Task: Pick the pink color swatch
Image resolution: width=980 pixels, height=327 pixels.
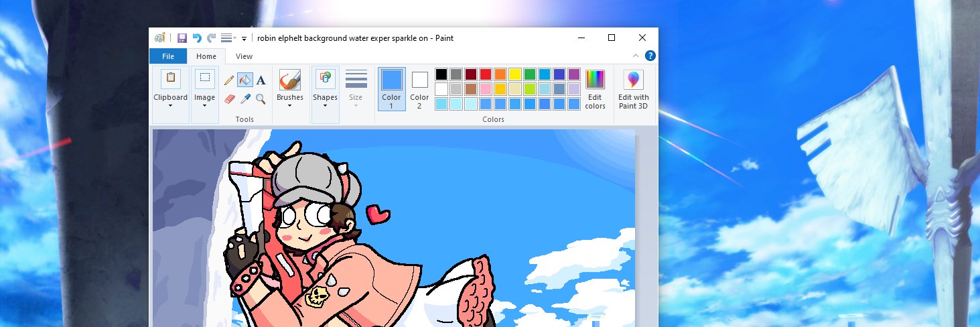Action: point(486,89)
